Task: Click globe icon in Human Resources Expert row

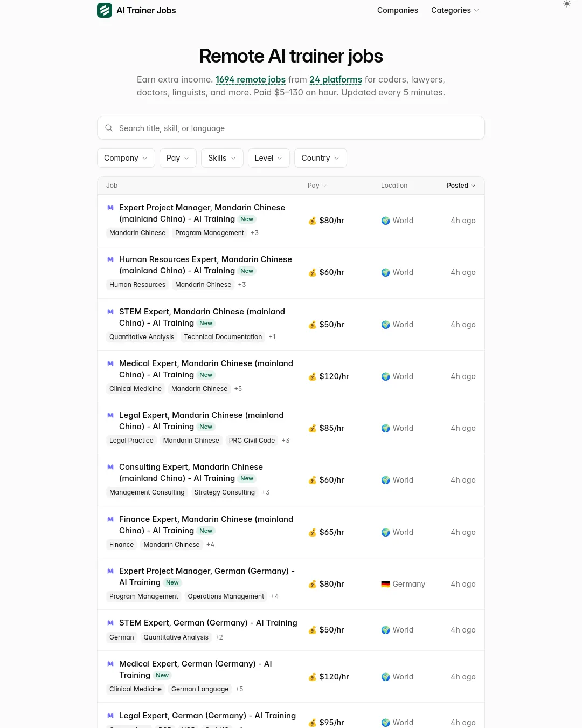Action: (386, 272)
